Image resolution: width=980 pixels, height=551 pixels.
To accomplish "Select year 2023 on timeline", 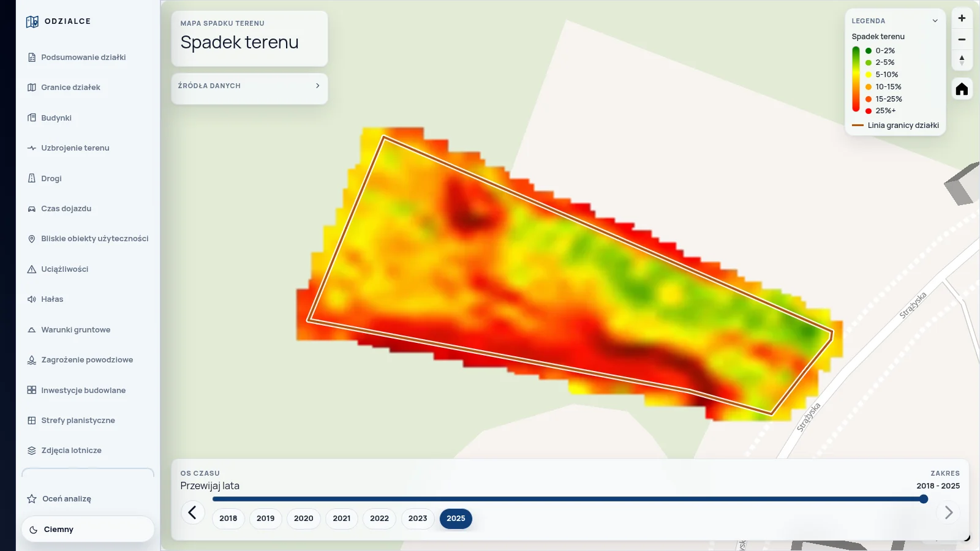I will click(418, 519).
